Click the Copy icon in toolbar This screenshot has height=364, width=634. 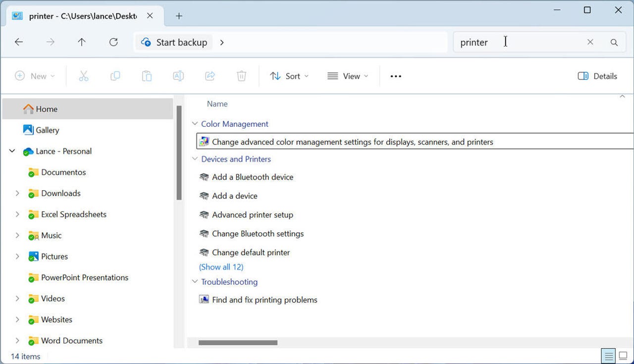[115, 76]
